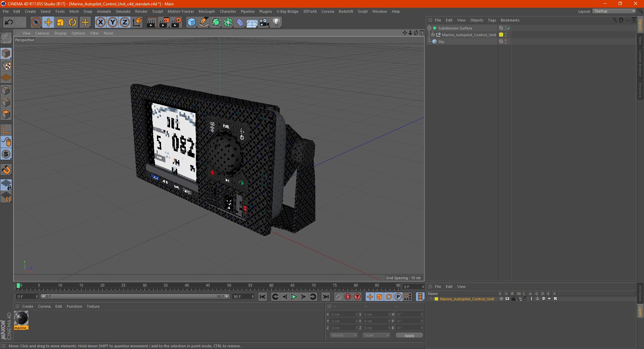
Task: Click the X position input field
Action: click(x=344, y=314)
